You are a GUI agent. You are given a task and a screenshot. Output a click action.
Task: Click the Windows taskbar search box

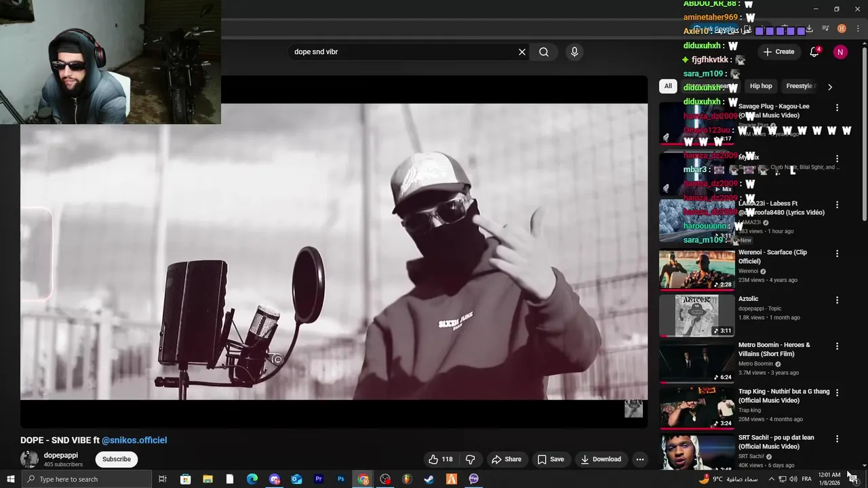(x=86, y=479)
